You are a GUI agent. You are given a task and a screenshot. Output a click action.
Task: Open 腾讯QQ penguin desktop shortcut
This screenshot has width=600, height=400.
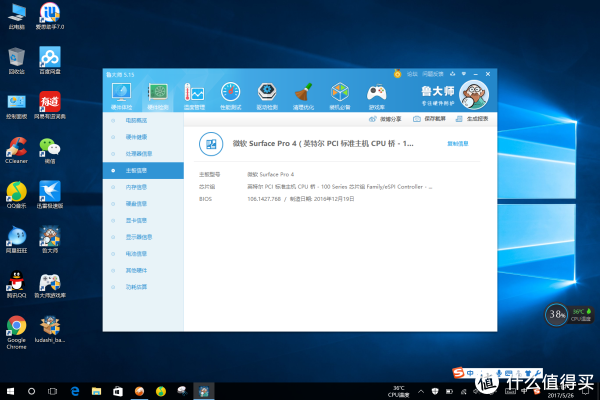tap(16, 285)
